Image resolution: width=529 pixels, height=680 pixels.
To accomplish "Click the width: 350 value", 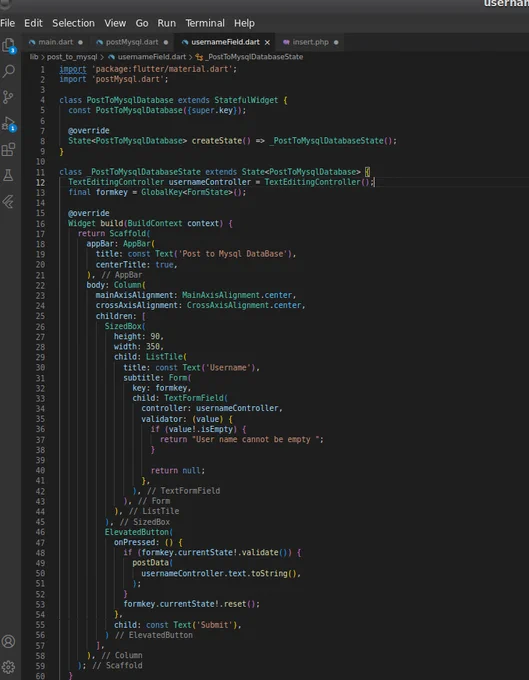I will click(x=152, y=347).
